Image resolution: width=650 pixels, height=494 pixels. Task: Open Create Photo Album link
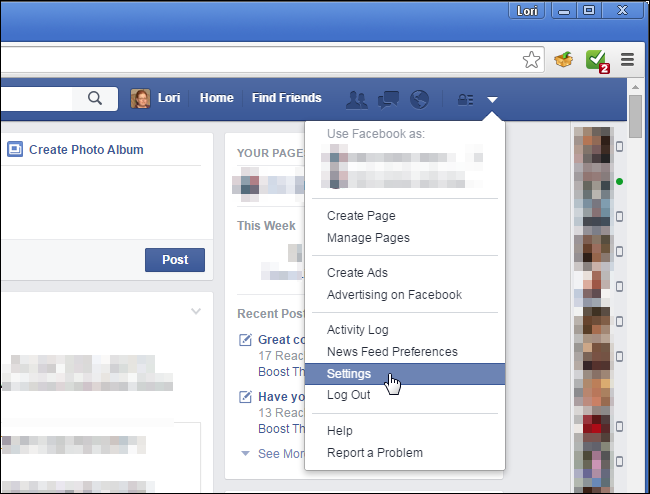[x=86, y=150]
